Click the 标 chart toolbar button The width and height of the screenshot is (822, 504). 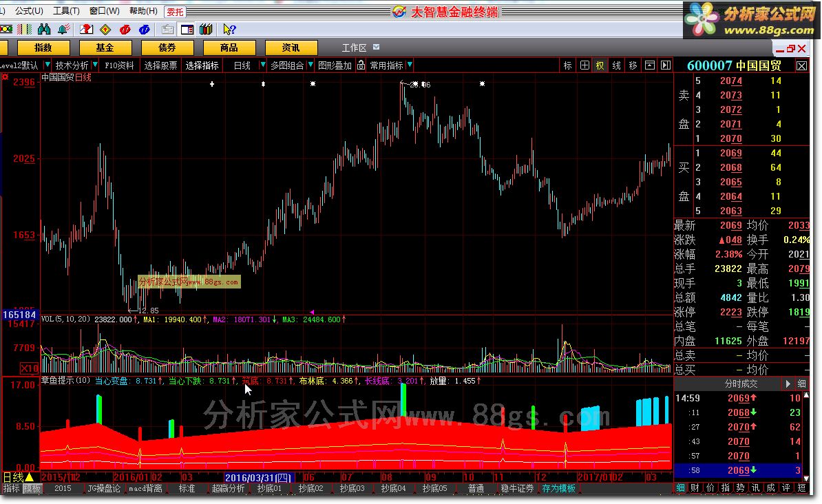(567, 65)
